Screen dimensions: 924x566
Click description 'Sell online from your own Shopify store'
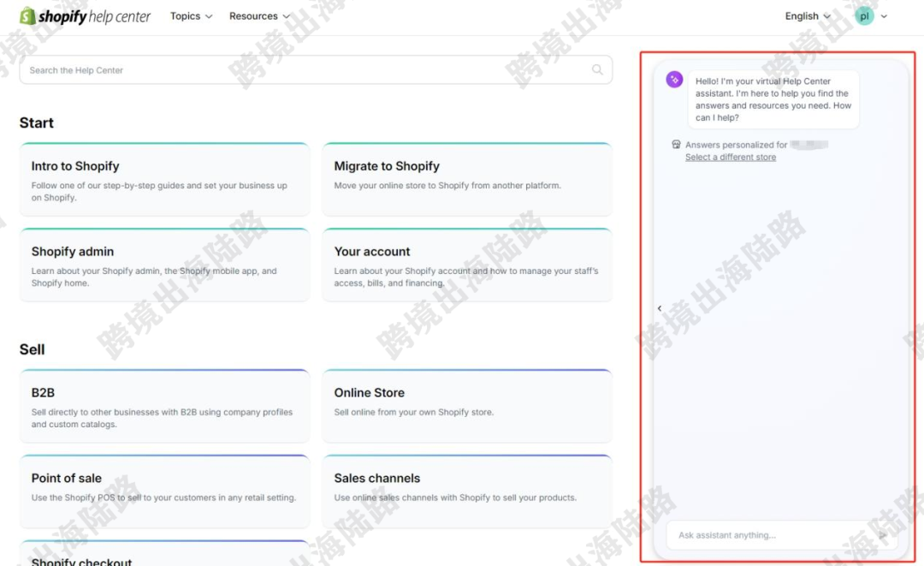(414, 412)
